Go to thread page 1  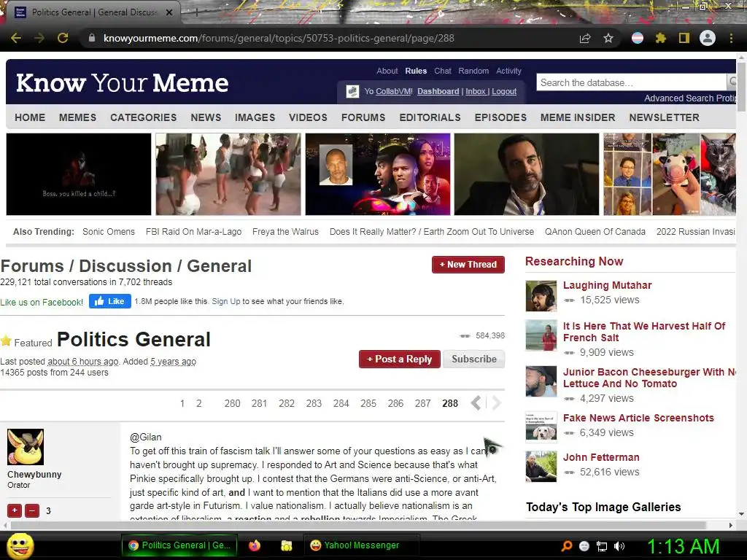(182, 403)
